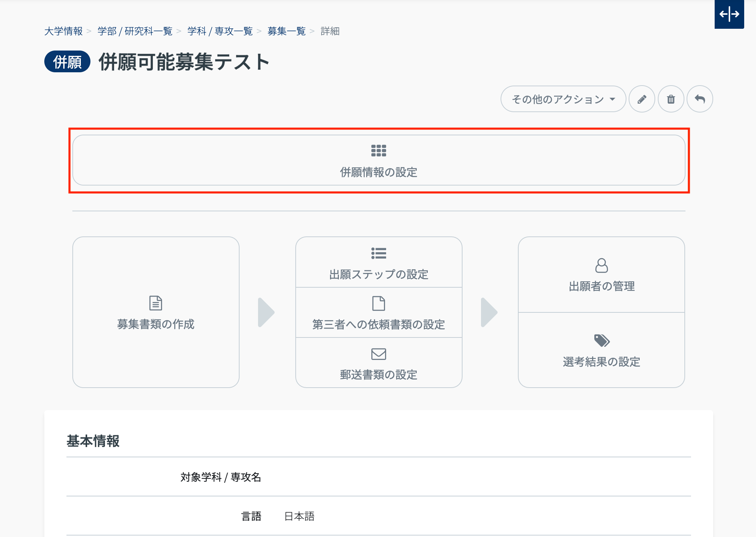Click grid icon above 併願情報の設定

[378, 150]
